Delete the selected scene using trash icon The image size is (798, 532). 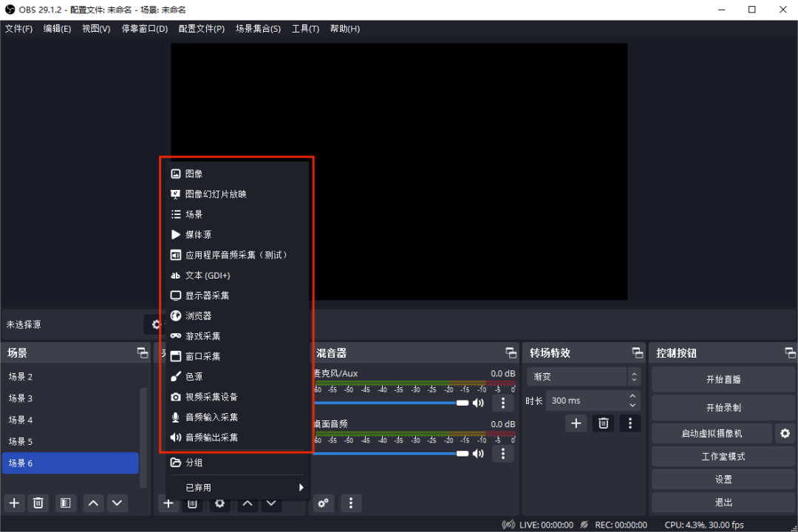click(38, 503)
